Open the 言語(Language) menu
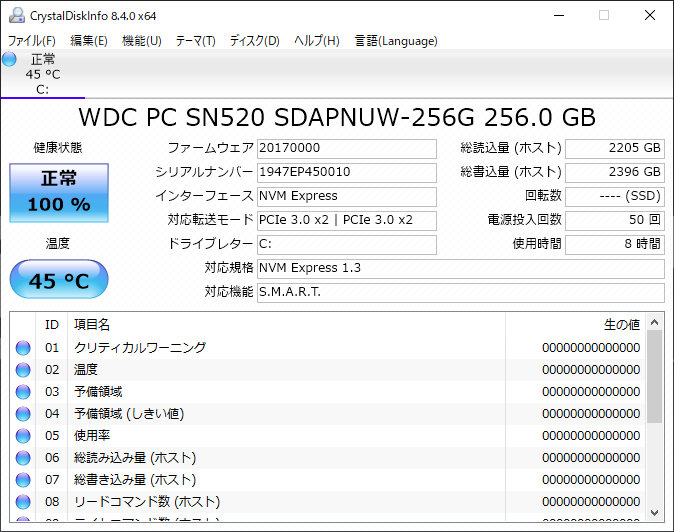The height and width of the screenshot is (532, 674). pyautogui.click(x=396, y=41)
